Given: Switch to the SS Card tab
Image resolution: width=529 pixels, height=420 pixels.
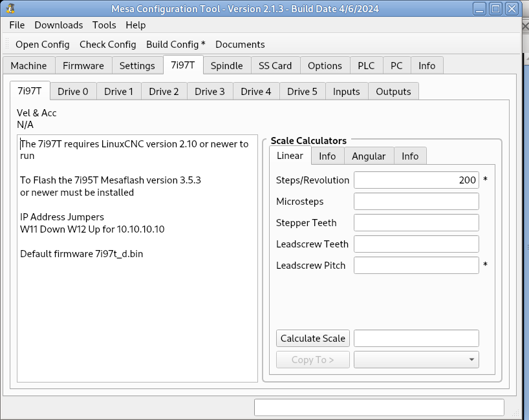Looking at the screenshot, I should 275,65.
